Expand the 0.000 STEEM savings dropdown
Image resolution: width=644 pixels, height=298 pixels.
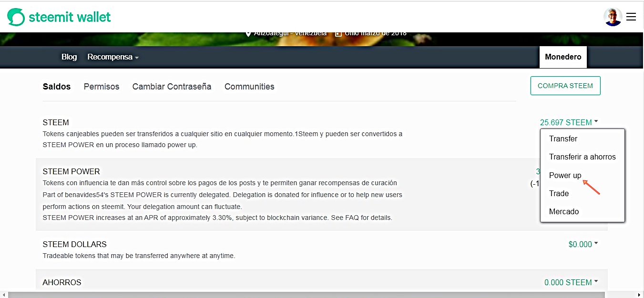point(571,282)
